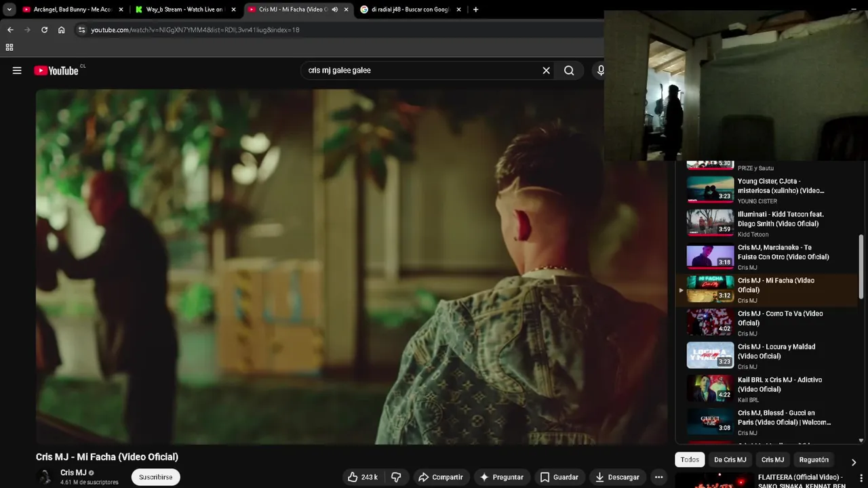Play Young Cister, CJota - misteriosa from playlist
868x488 pixels.
coord(766,190)
